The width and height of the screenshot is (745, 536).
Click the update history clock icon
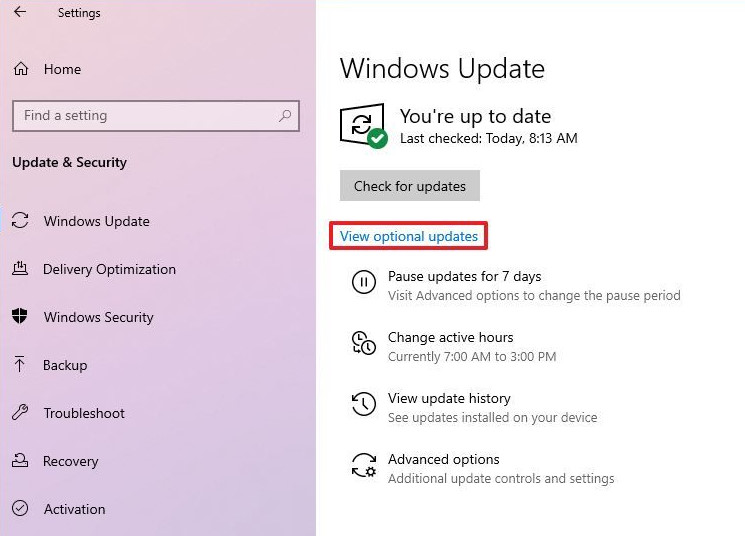363,404
